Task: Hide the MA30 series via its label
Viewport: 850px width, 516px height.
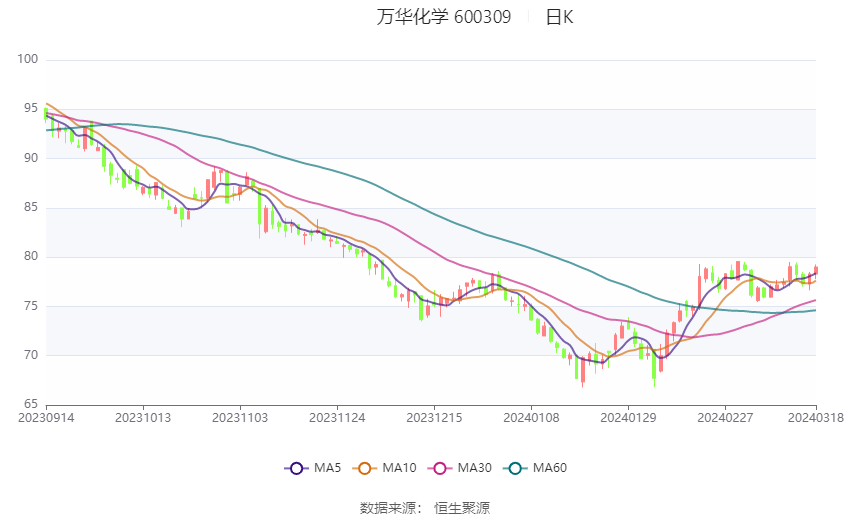Action: pos(474,468)
